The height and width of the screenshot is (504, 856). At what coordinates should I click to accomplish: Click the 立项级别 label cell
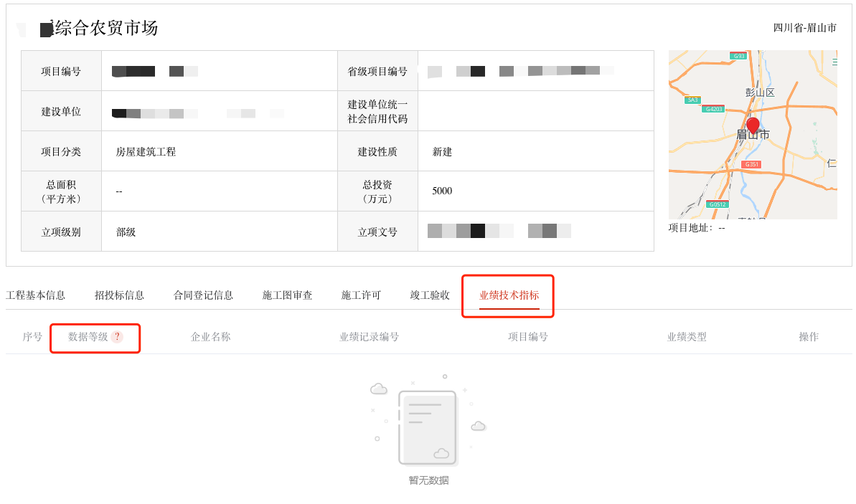(x=61, y=232)
